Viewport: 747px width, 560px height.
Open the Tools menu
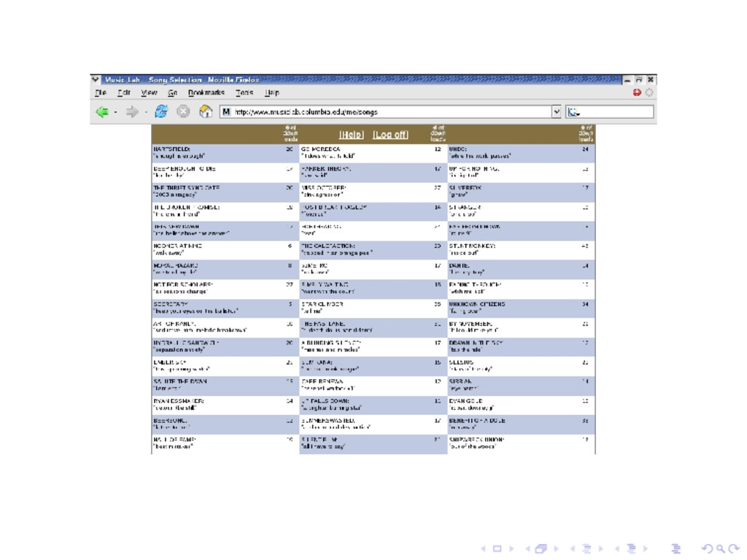[244, 93]
